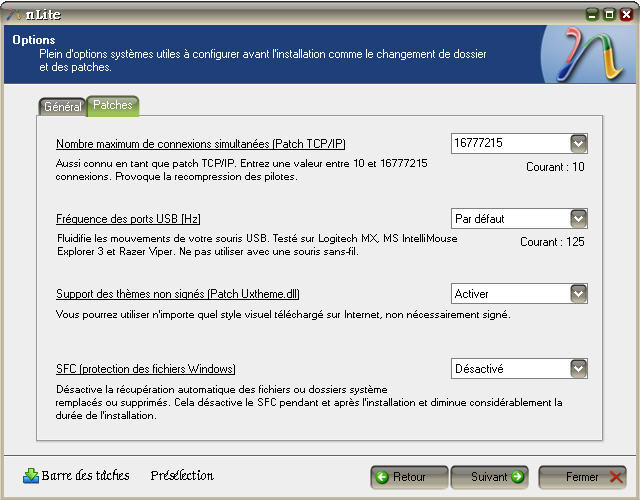Screen dimensions: 640x500
Task: Click the Suivant button
Action: pyautogui.click(x=489, y=477)
